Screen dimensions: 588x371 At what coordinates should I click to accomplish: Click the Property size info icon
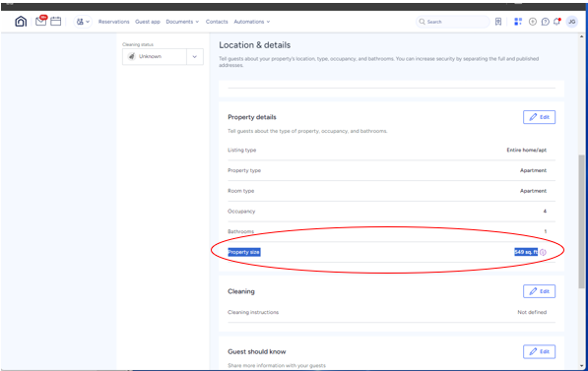pos(543,252)
